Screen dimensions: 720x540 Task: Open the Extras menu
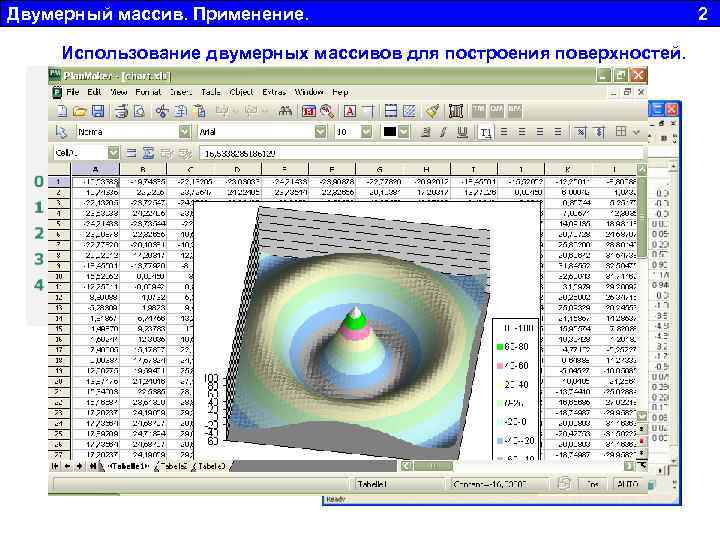point(274,92)
